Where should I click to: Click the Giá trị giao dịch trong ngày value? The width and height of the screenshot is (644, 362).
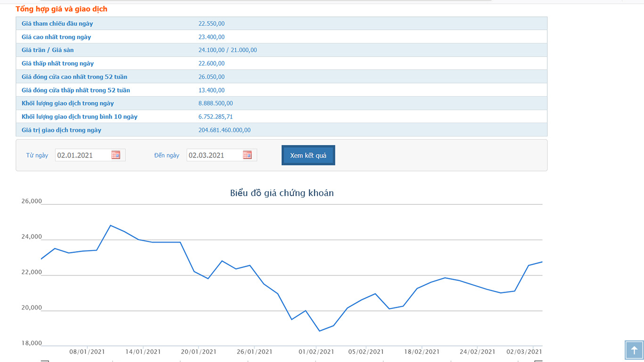[x=224, y=130]
